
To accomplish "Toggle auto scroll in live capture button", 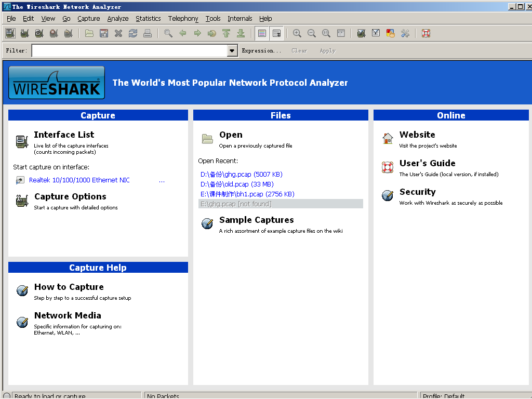I will click(x=276, y=33).
